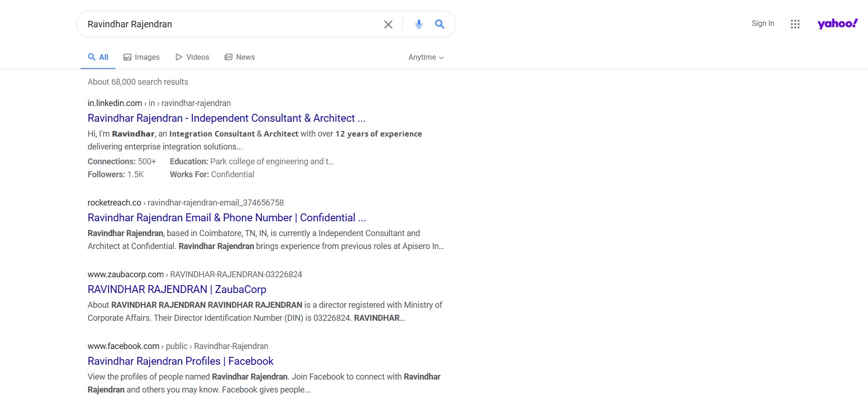
Task: Click the Videos tab play icon
Action: click(x=179, y=57)
